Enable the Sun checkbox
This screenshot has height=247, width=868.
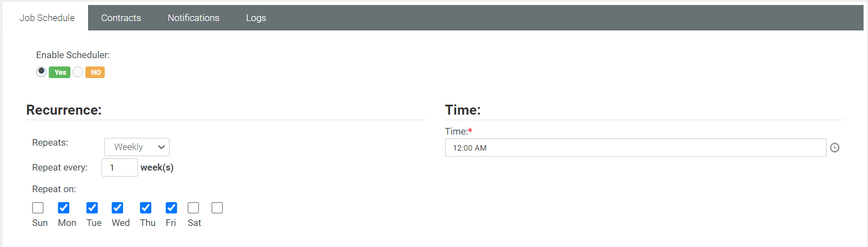[38, 208]
